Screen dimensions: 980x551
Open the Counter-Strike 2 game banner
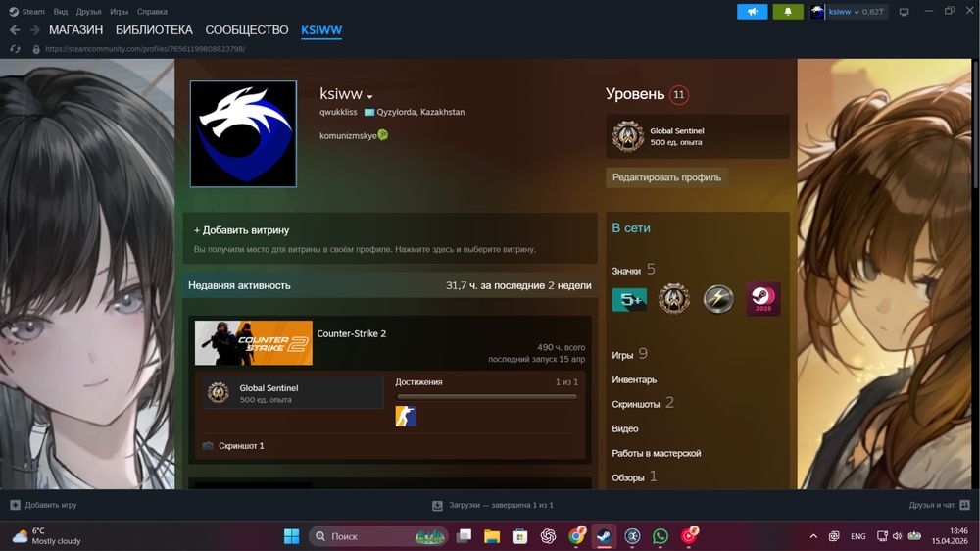coord(253,343)
